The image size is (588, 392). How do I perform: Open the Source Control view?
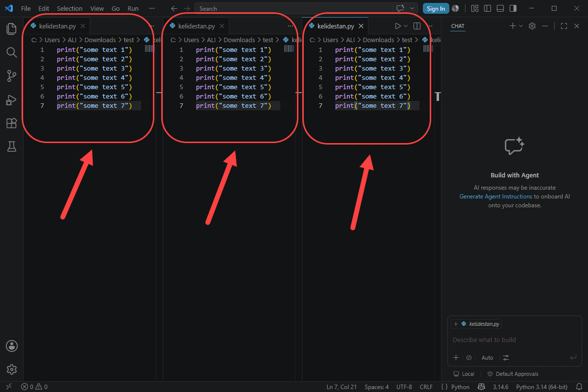[12, 75]
